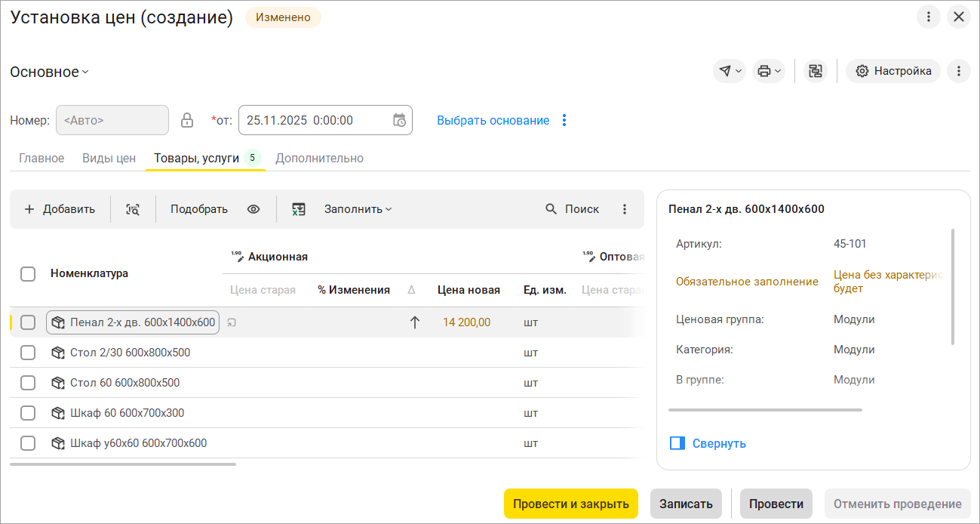Click the lock icon beside number field
980x524 pixels.
[187, 120]
